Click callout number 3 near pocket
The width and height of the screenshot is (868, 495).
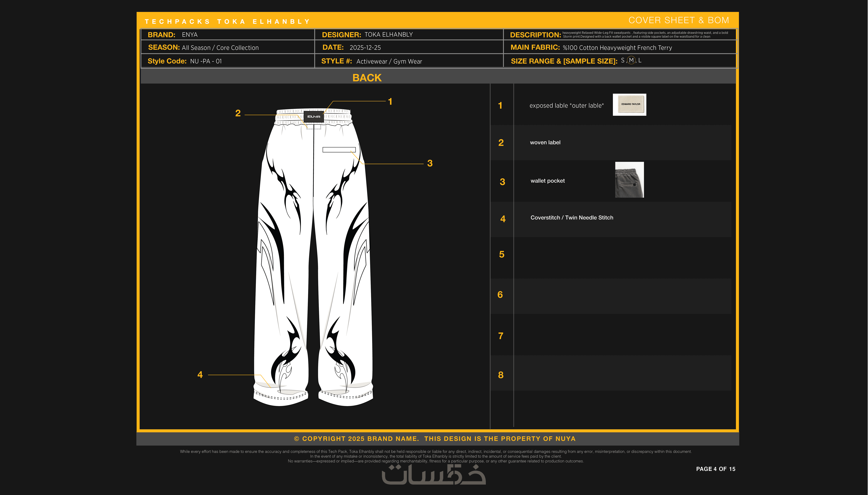coord(430,163)
